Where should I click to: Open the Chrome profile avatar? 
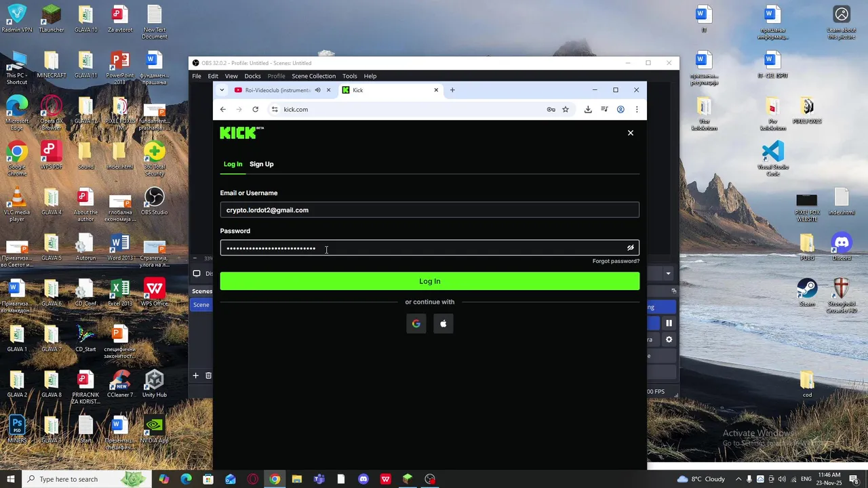(x=620, y=109)
